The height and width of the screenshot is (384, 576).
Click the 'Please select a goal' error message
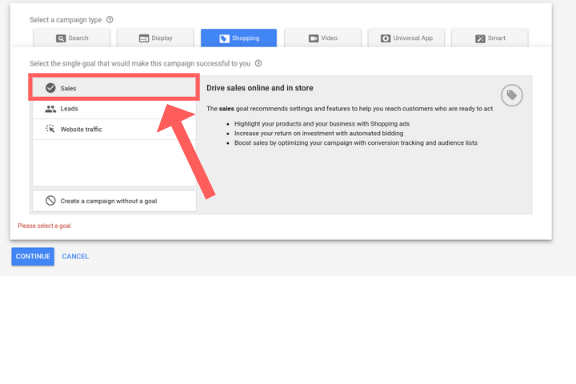coord(44,226)
